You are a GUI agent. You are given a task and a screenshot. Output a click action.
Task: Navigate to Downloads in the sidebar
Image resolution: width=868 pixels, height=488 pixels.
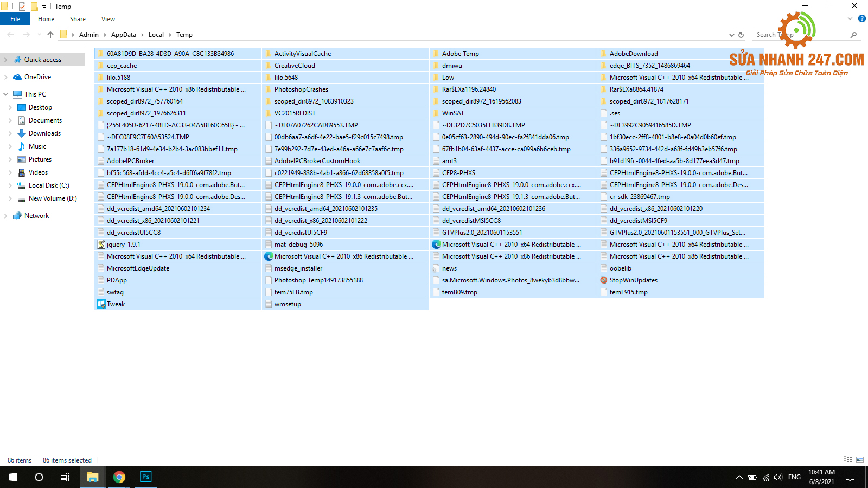[44, 133]
